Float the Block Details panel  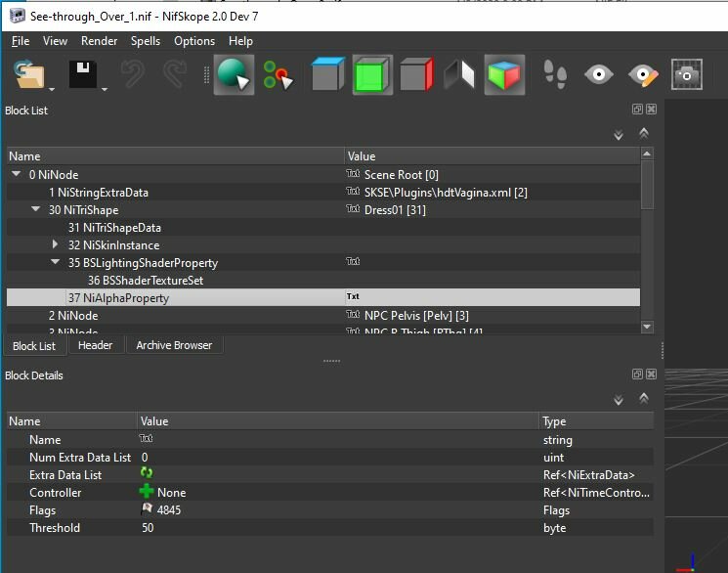[x=637, y=375]
